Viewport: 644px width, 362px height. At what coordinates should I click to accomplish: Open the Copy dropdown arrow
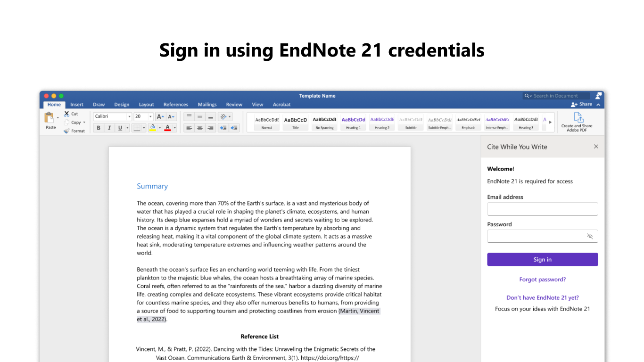84,123
